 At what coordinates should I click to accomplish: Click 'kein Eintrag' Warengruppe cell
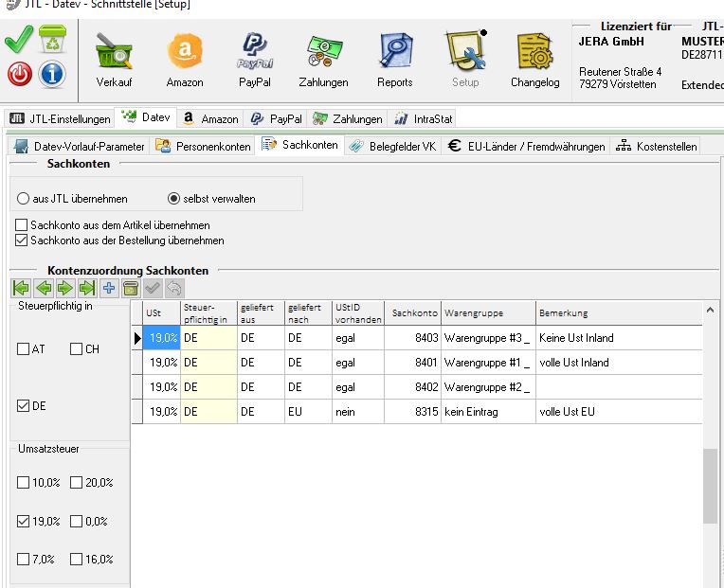coord(489,412)
